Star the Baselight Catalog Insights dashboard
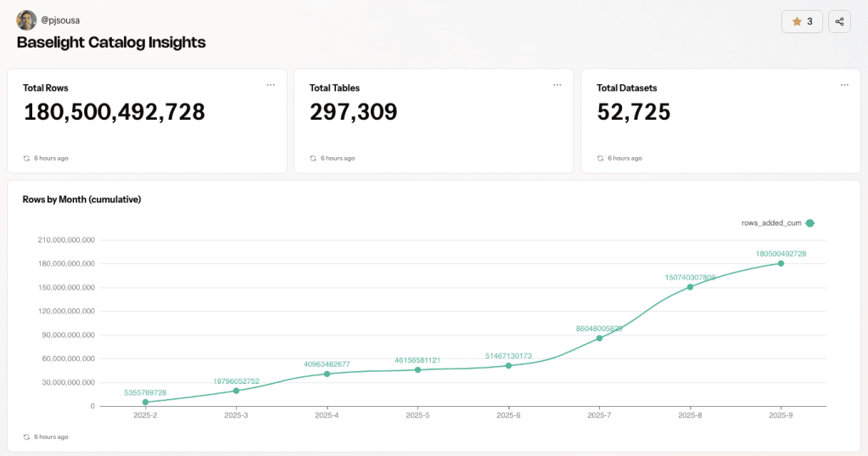This screenshot has width=868, height=456. [802, 22]
